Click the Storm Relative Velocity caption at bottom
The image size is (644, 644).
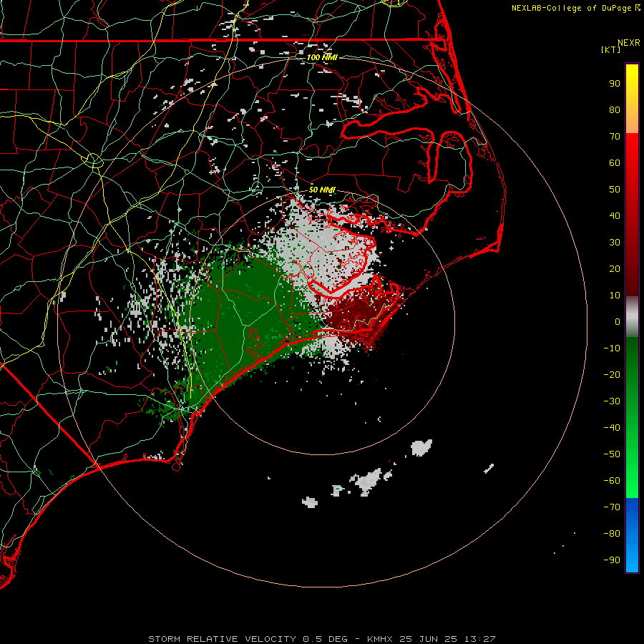click(322, 639)
